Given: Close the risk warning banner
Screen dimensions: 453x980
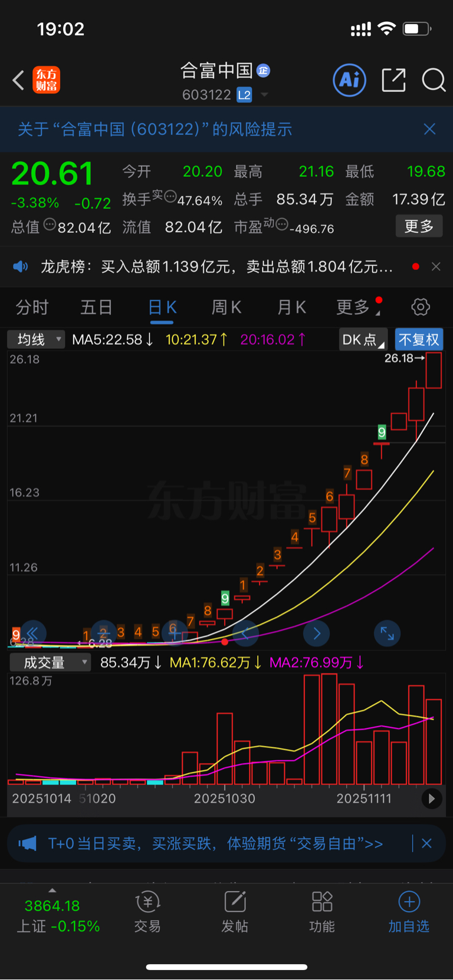Looking at the screenshot, I should (x=429, y=129).
